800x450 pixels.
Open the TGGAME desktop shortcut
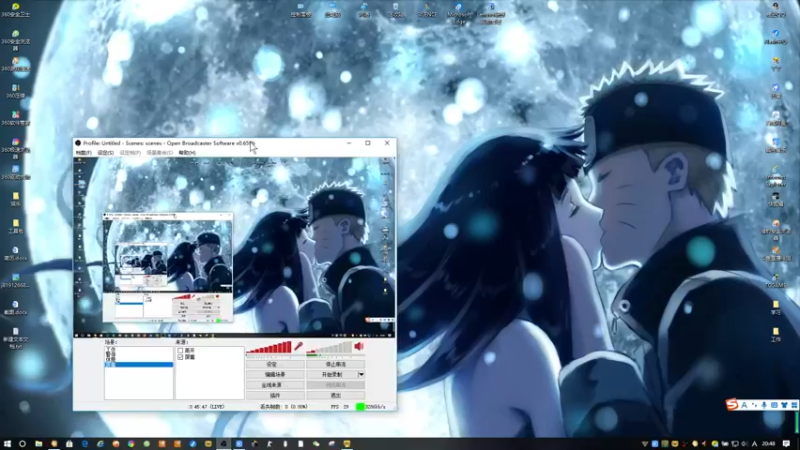coord(776,281)
